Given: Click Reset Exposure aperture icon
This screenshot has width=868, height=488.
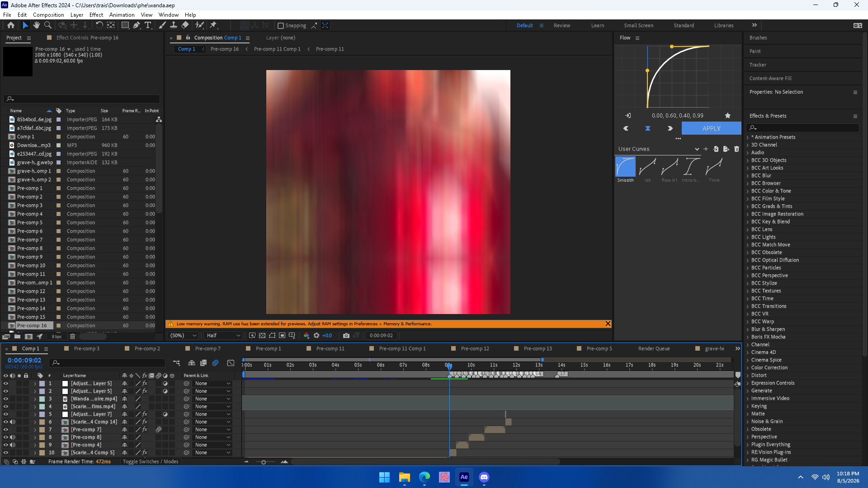Looking at the screenshot, I should (x=316, y=335).
